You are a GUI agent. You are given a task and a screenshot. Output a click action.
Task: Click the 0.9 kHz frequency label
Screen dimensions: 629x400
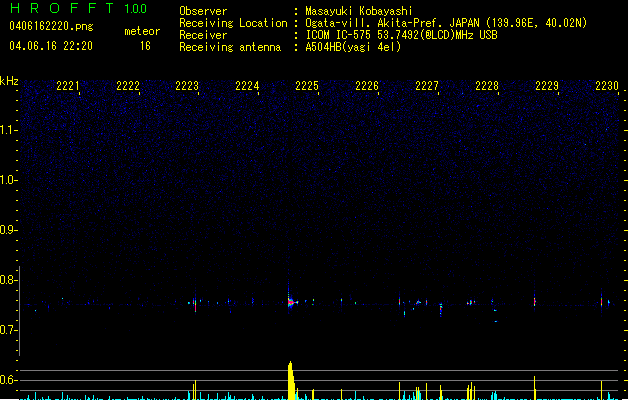pyautogui.click(x=8, y=230)
